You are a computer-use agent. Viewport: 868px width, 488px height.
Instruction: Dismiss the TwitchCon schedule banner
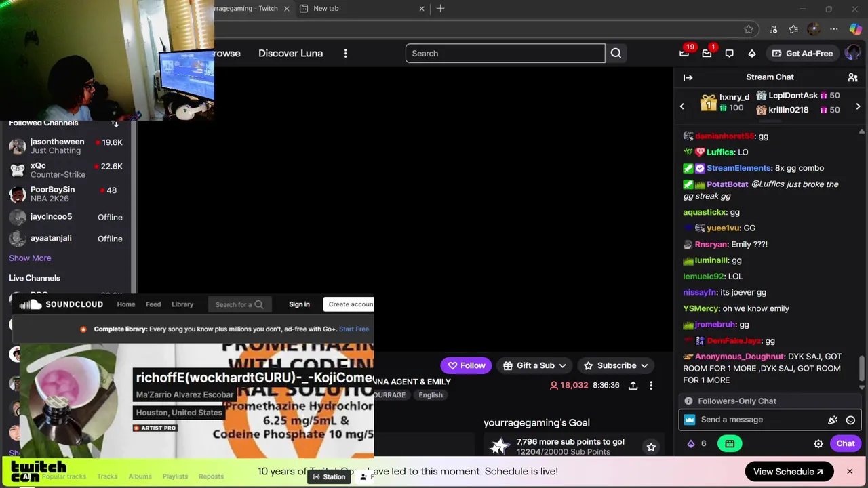point(849,471)
